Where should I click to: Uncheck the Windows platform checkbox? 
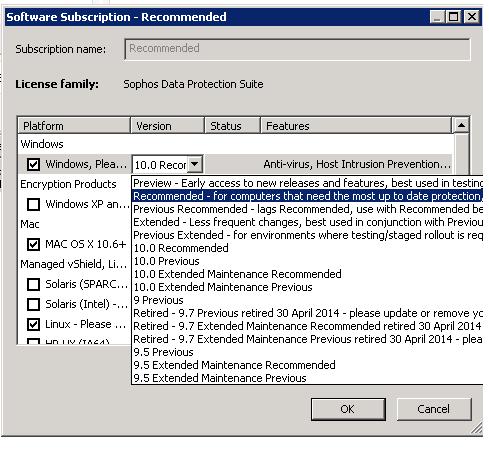coord(33,164)
